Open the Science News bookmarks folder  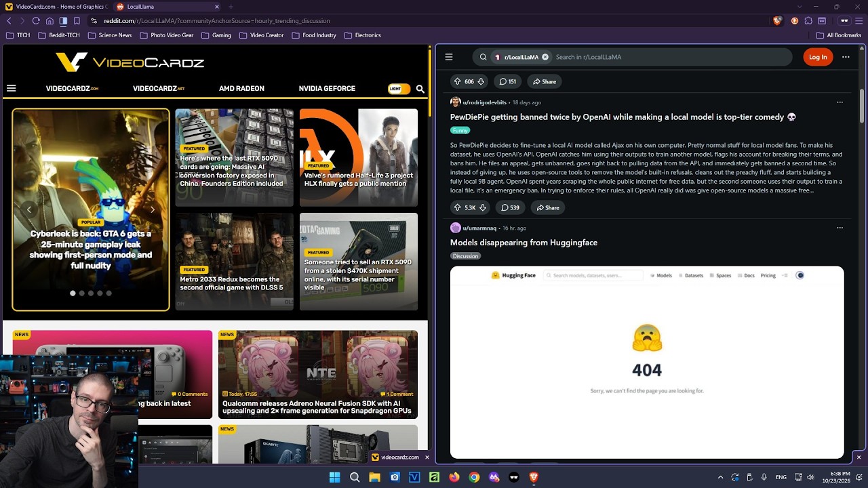click(109, 35)
